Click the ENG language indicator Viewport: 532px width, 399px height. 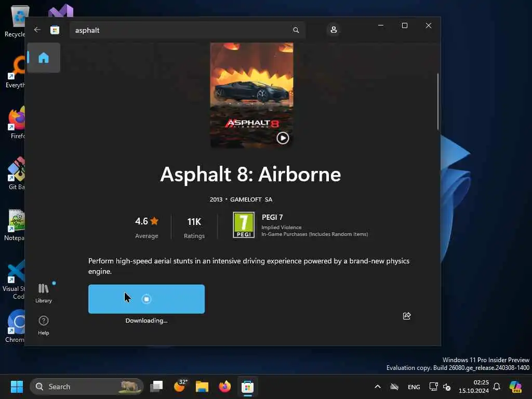point(414,387)
